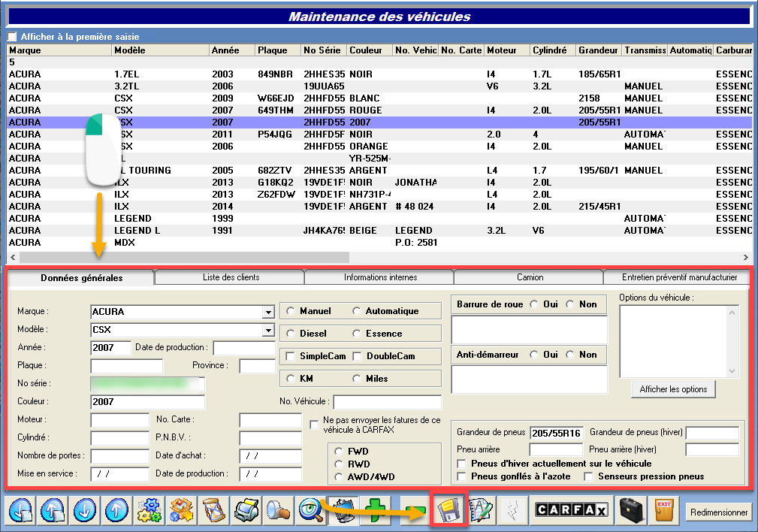This screenshot has width=758, height=532.
Task: Open the Modèle combo box dropdown arrow
Action: pyautogui.click(x=268, y=330)
